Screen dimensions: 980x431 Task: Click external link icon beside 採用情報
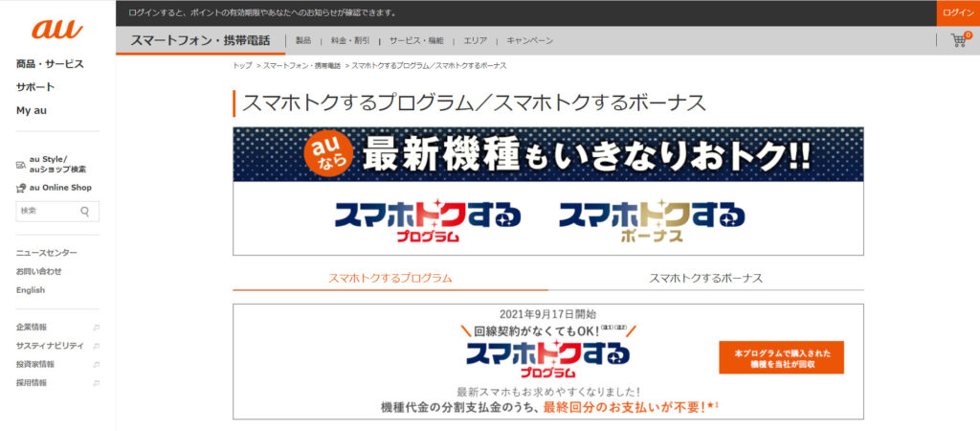pos(96,383)
